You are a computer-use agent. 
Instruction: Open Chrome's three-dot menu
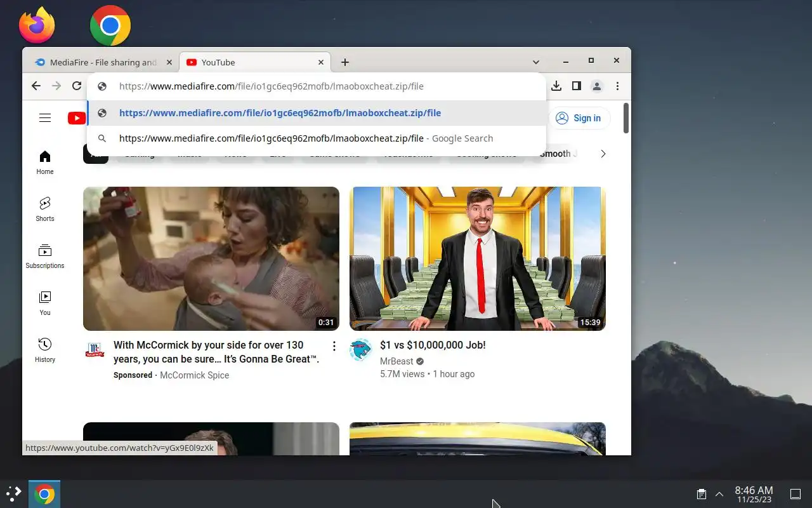pyautogui.click(x=617, y=86)
